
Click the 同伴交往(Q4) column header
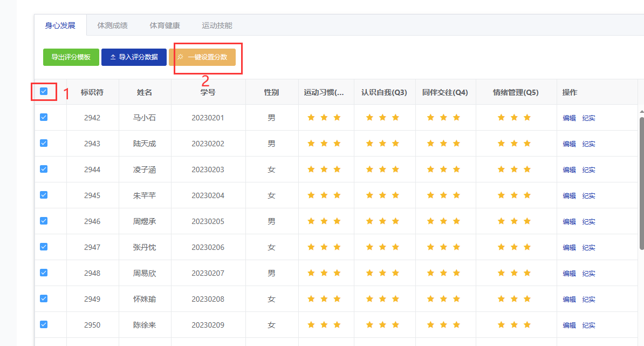pyautogui.click(x=445, y=92)
